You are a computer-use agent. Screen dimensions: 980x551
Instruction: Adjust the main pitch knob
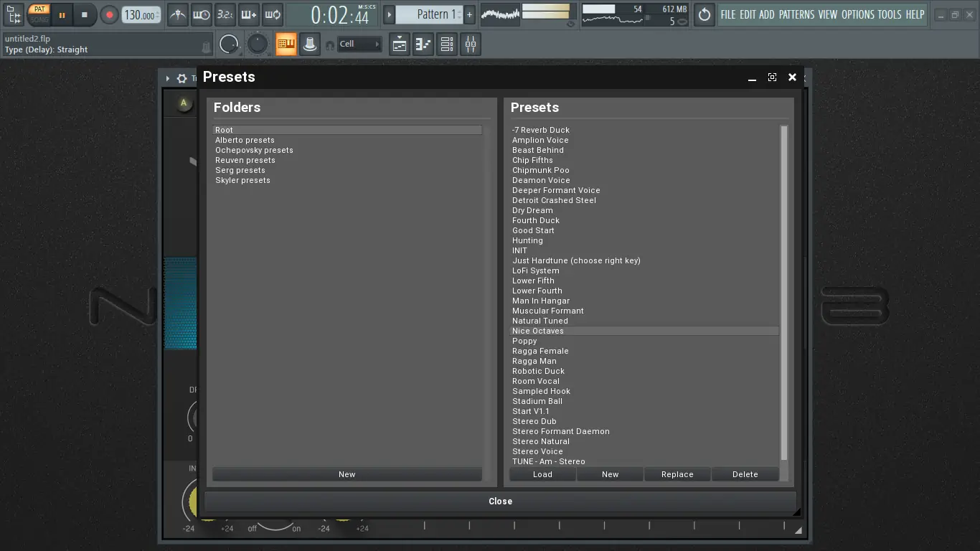(258, 44)
